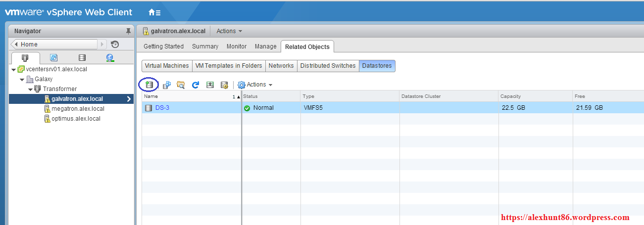The image size is (644, 225).
Task: Open the navigation history clock icon
Action: click(x=115, y=45)
